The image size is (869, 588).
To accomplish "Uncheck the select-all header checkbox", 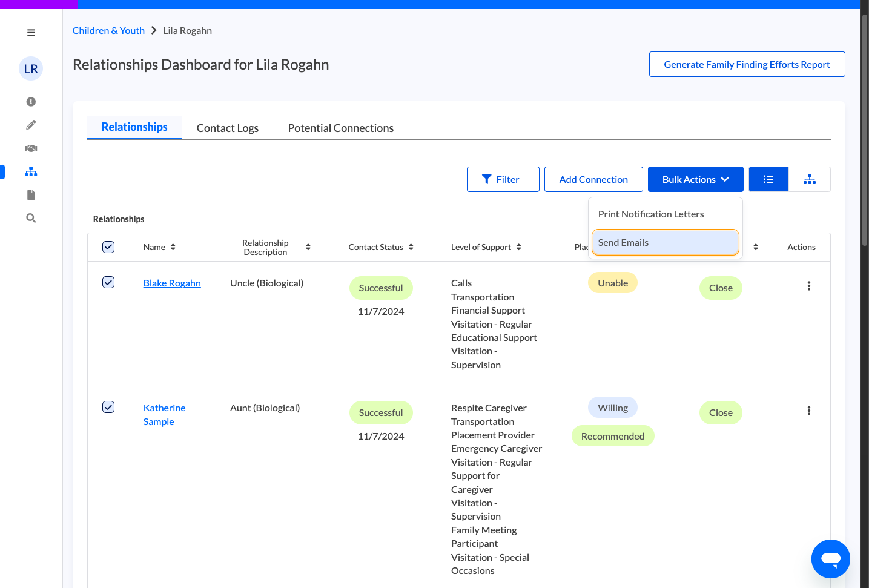I will [108, 247].
